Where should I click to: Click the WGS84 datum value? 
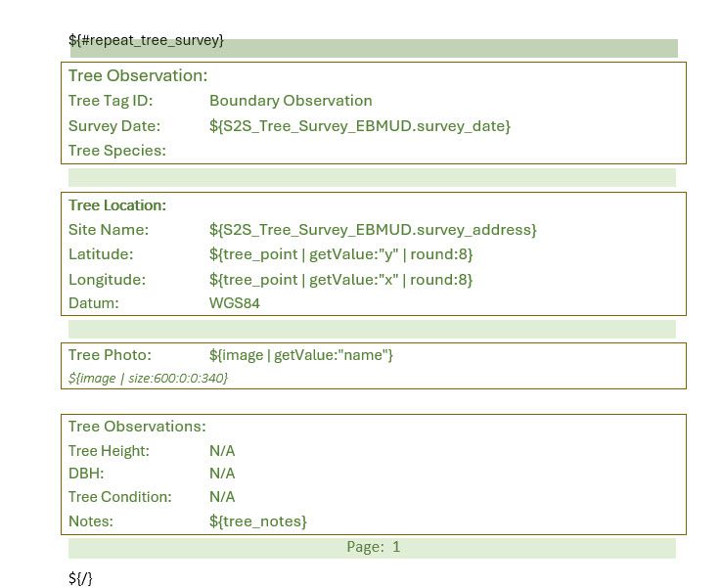235,303
